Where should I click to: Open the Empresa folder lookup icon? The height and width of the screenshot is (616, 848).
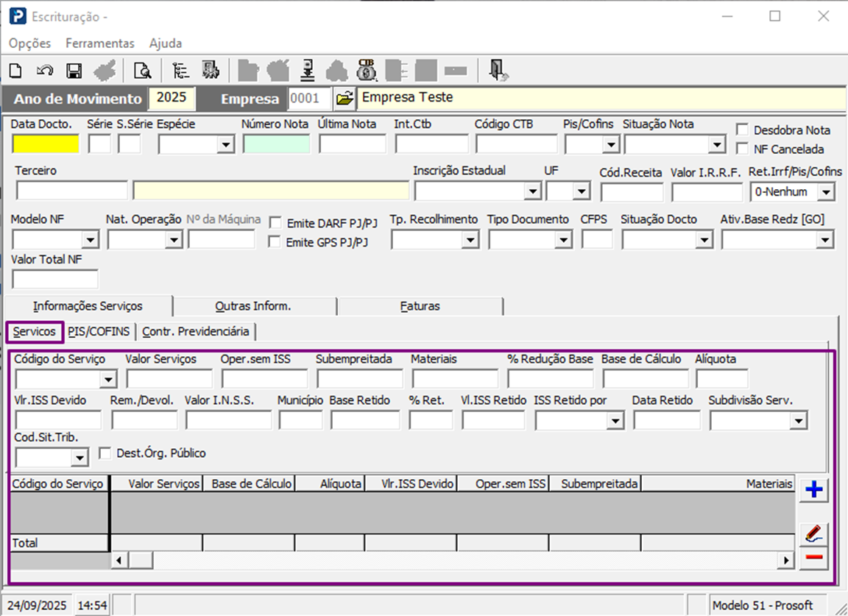[344, 98]
